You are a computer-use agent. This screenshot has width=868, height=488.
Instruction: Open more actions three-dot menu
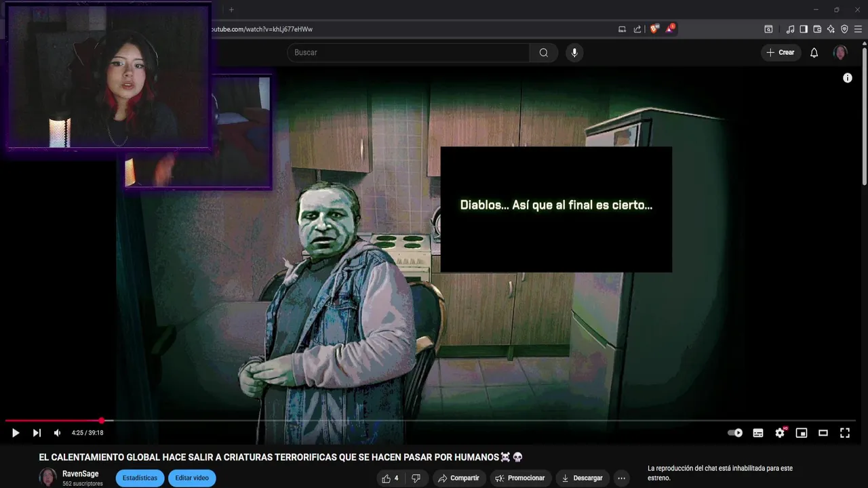(621, 479)
